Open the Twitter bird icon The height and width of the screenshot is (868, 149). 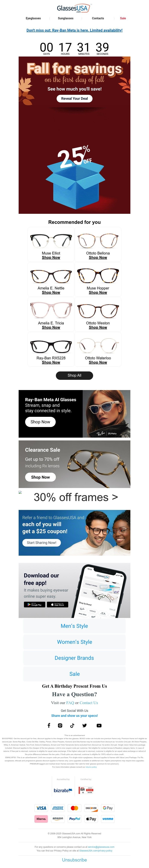85,725
